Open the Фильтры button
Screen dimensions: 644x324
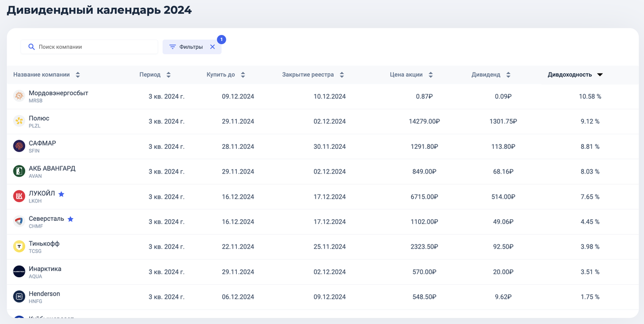click(186, 47)
